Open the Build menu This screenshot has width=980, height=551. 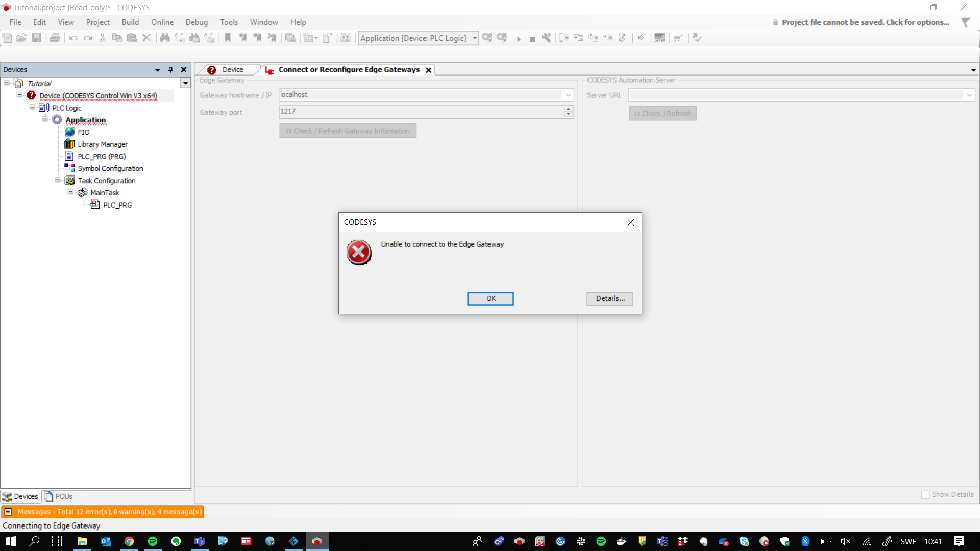point(130,22)
